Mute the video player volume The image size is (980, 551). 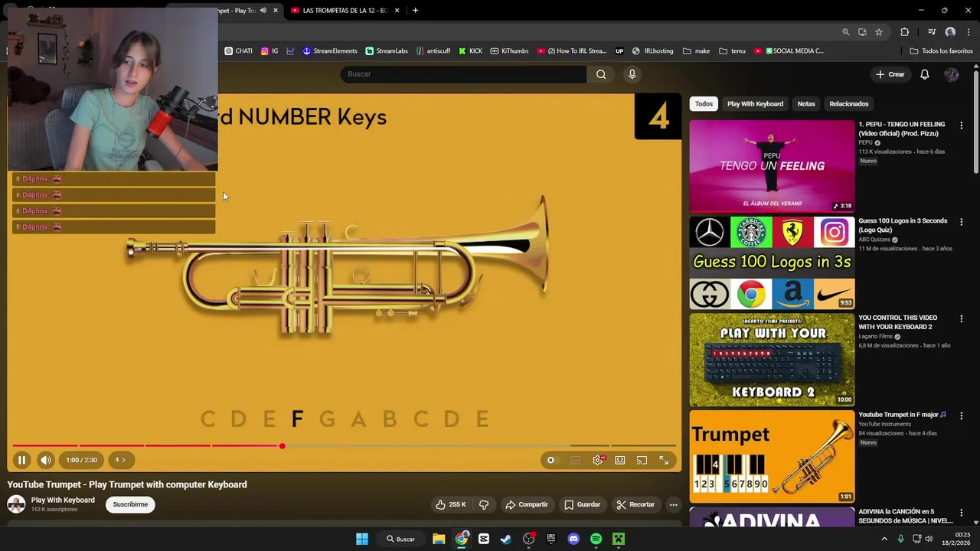point(46,460)
